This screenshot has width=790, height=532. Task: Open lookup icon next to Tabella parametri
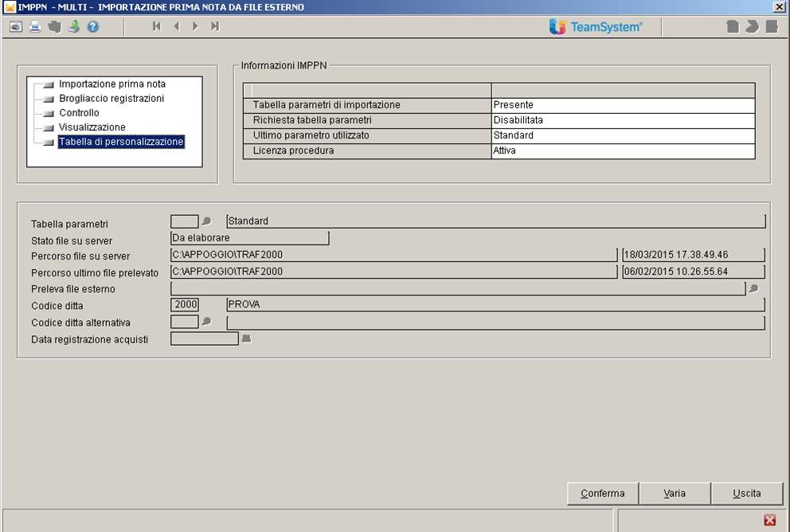(x=206, y=221)
